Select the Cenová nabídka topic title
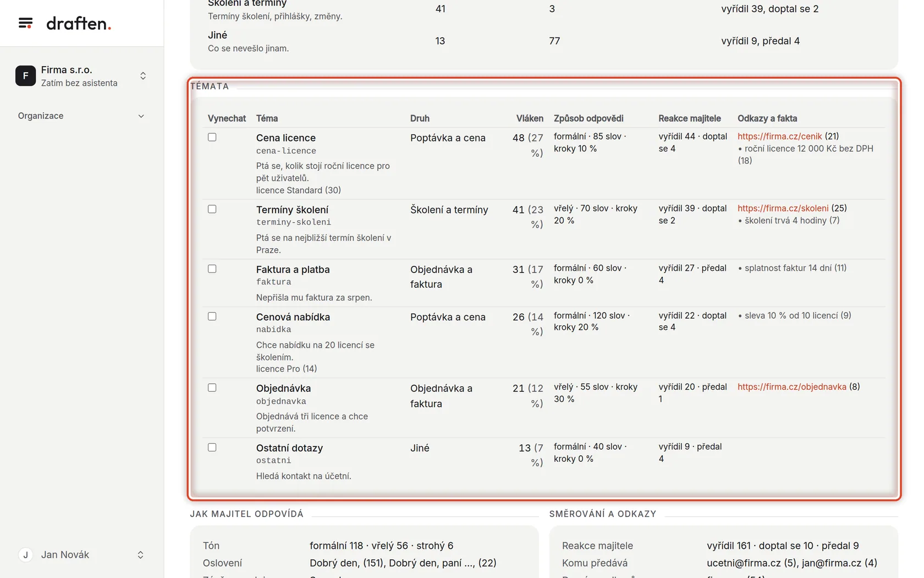 coord(293,317)
